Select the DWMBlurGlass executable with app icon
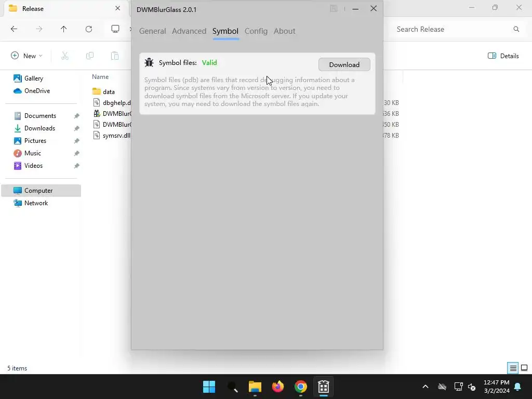532x399 pixels. tap(111, 114)
